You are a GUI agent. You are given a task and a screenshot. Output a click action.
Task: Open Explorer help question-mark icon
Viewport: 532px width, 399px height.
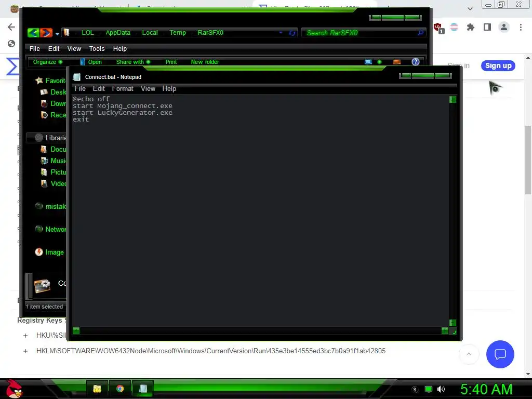click(415, 62)
